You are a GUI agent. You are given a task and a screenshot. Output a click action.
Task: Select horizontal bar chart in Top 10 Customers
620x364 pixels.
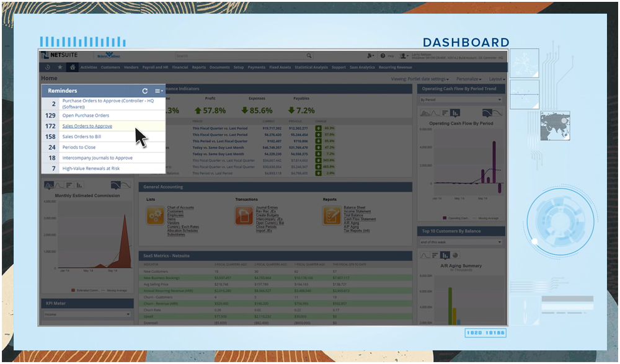tap(435, 255)
